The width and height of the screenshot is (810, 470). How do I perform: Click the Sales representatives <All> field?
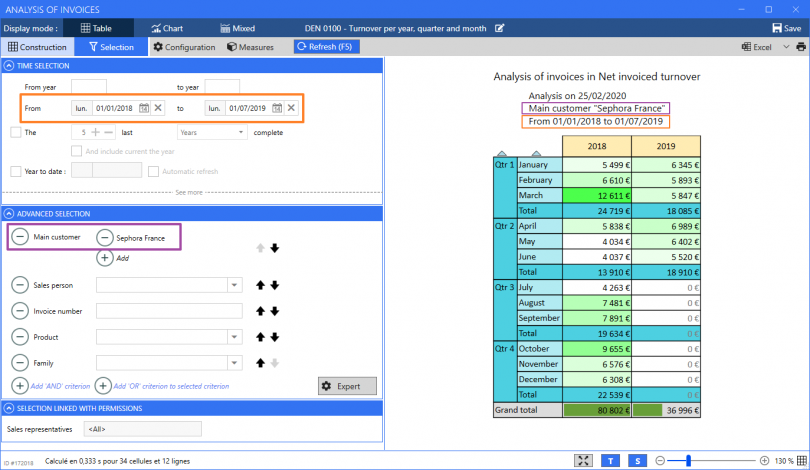coord(143,429)
